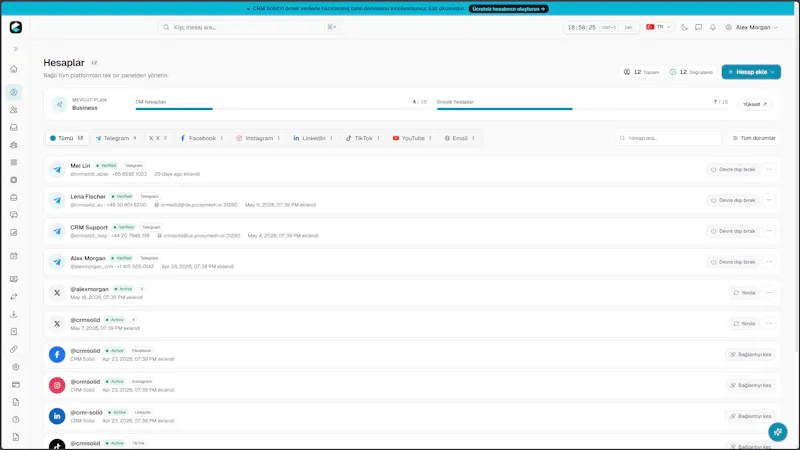Viewport: 800px width, 450px height.
Task: Open the Settings gear icon in sidebar
Action: click(16, 367)
